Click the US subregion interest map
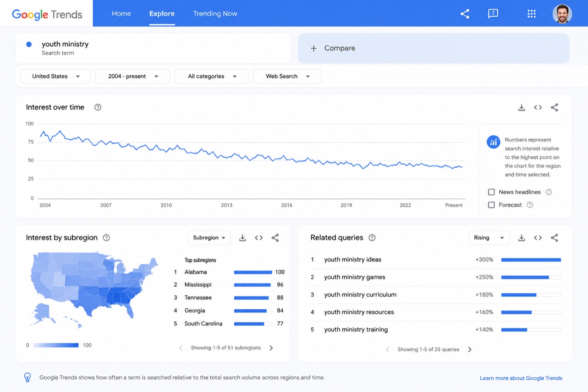Screen dimensions: 588x392 click(94, 290)
